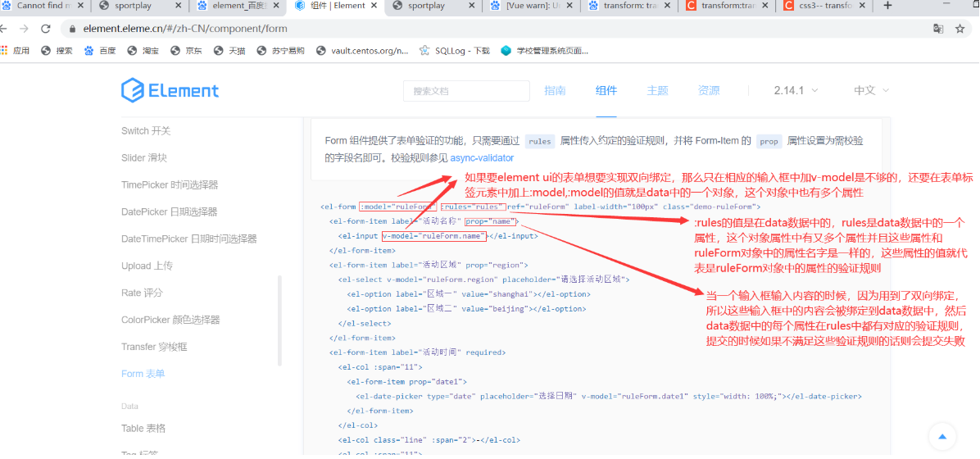Open the 资源 nav item

coord(709,91)
